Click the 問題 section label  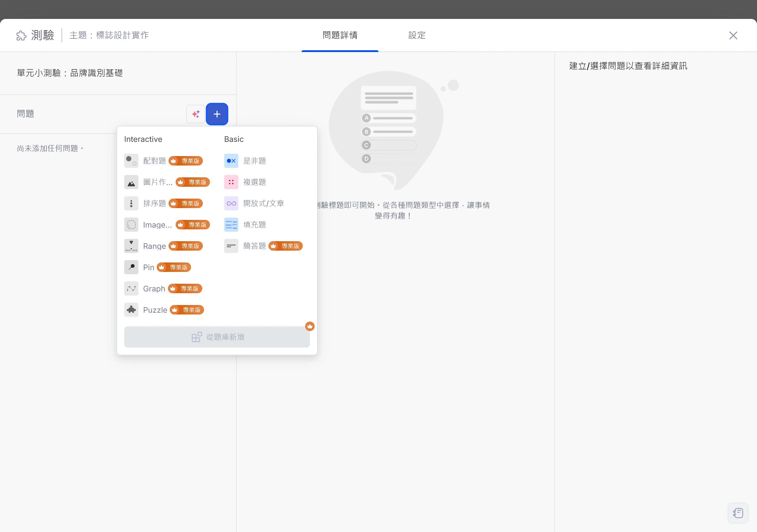[x=25, y=114]
